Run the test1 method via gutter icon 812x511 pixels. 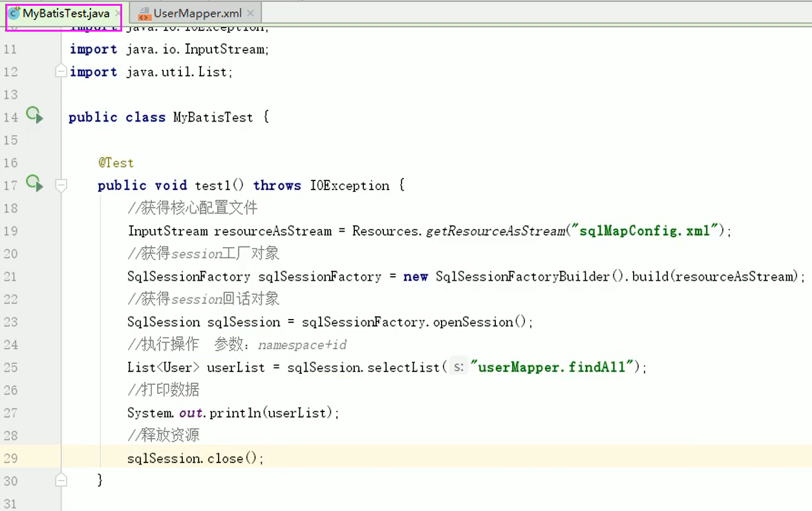click(34, 184)
